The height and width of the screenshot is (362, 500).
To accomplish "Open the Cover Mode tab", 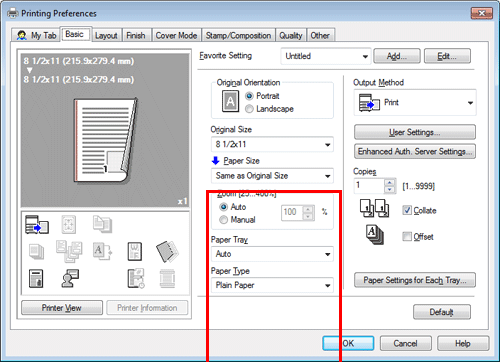I will [x=176, y=35].
